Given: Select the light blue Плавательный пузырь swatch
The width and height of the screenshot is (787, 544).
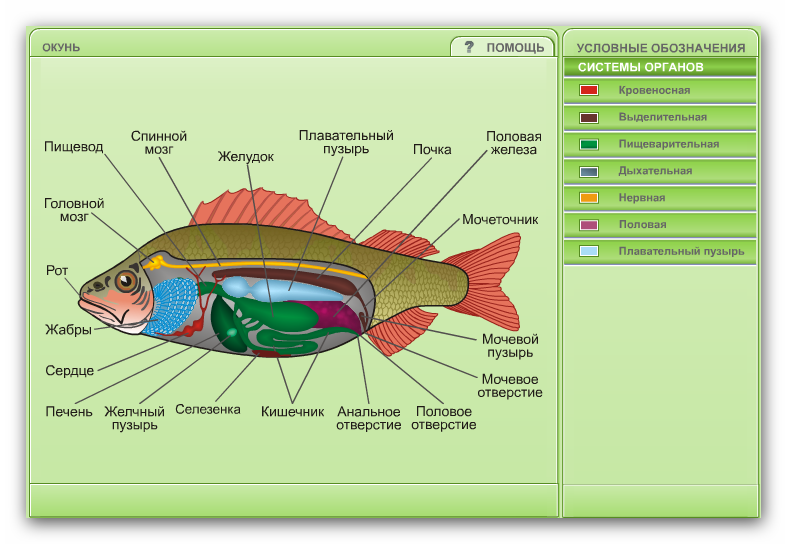Looking at the screenshot, I should coord(589,251).
